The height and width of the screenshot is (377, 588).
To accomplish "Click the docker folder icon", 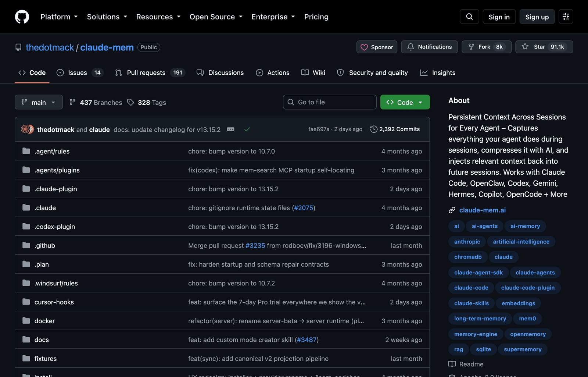I will click(26, 321).
